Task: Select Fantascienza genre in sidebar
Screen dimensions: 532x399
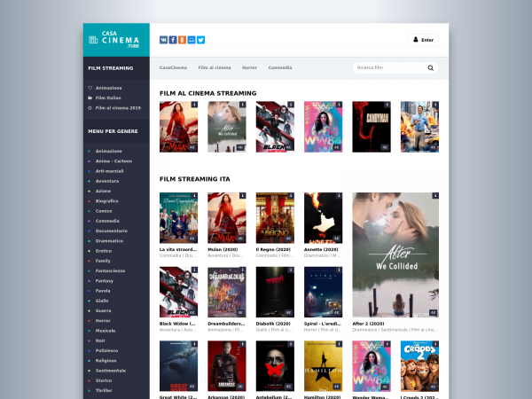Action: pyautogui.click(x=111, y=270)
